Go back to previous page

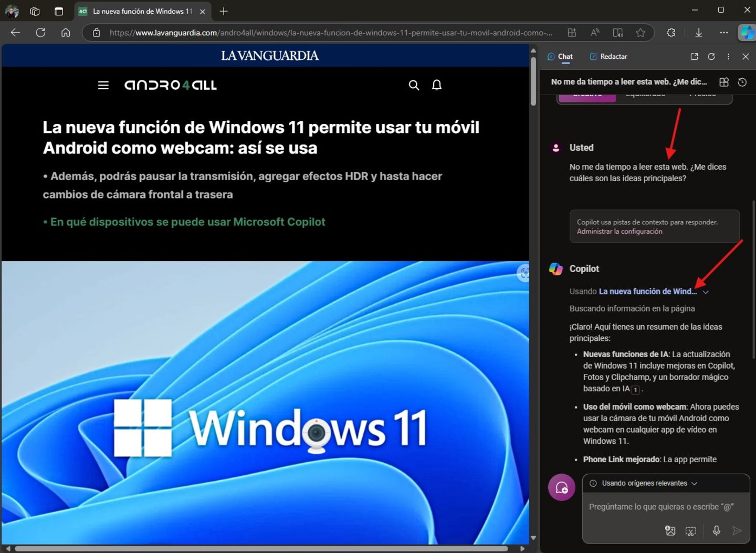click(x=15, y=33)
